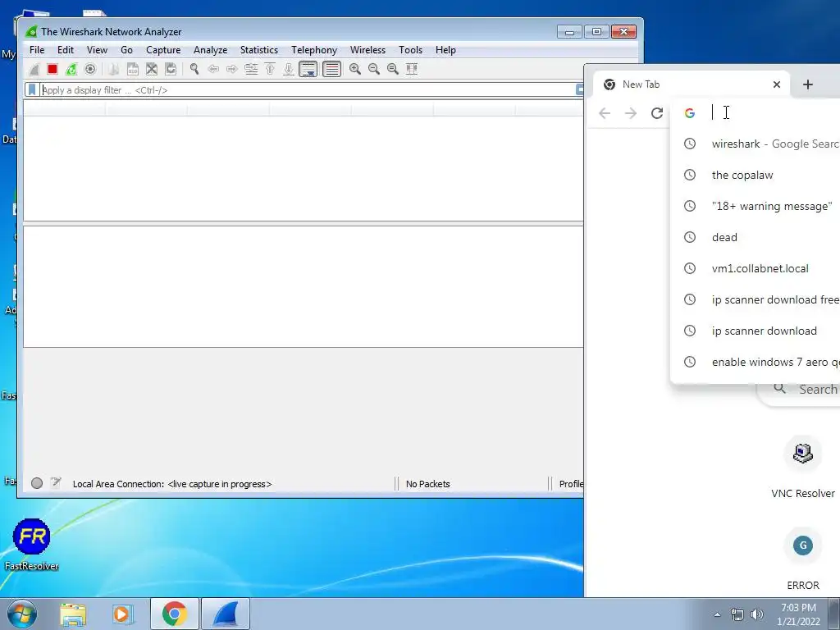This screenshot has height=630, width=840.
Task: Go to previous packet arrow icon
Action: coord(213,69)
